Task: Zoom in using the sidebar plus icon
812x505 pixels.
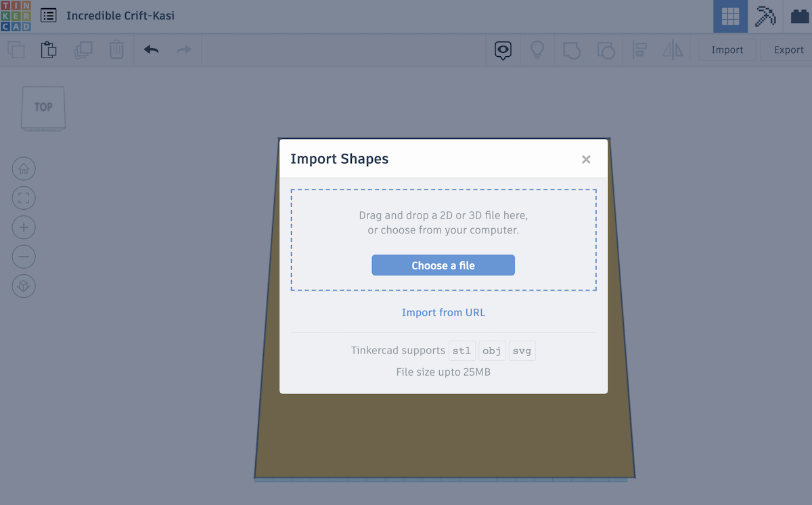Action: [24, 227]
